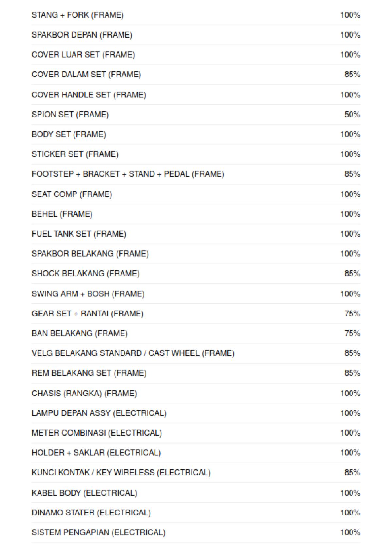Click STICKER SET (FRAME) row
Screen dimensions: 392x555
[75, 154]
